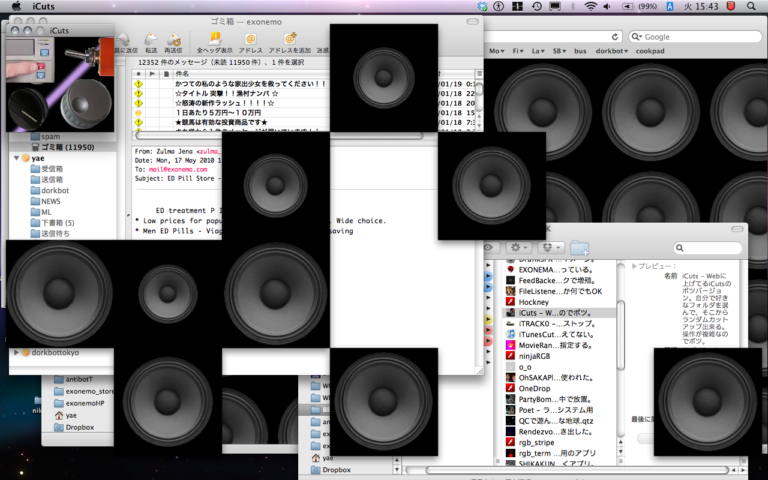
Task: Open the Finder action gear dropdown
Action: tap(518, 247)
